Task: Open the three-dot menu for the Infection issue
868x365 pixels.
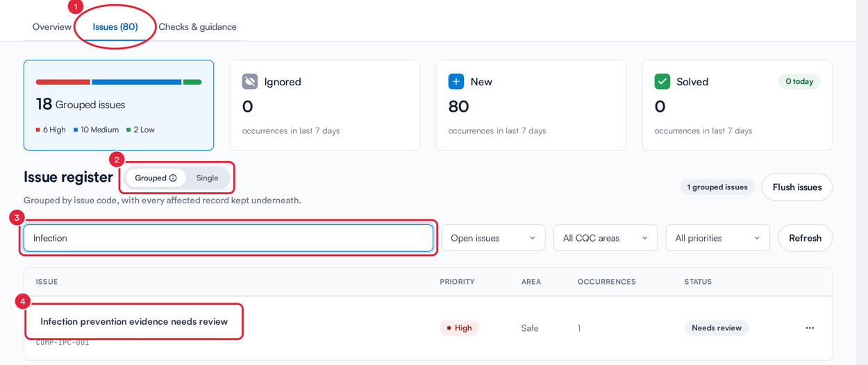Action: 810,328
